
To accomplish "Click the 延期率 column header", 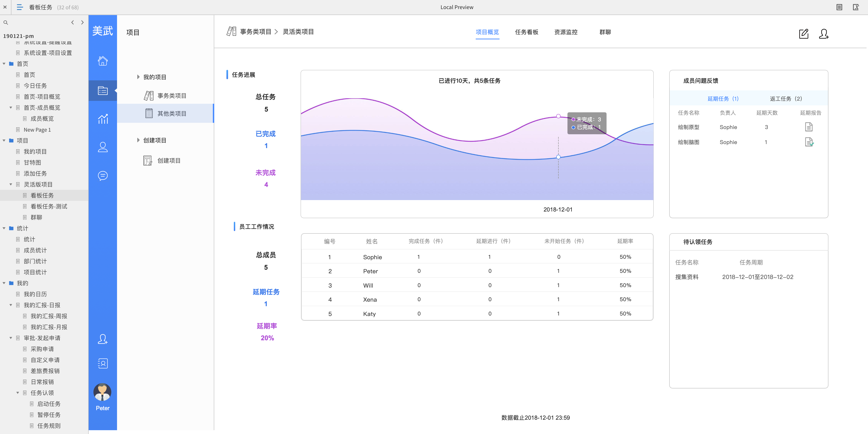I will point(625,241).
